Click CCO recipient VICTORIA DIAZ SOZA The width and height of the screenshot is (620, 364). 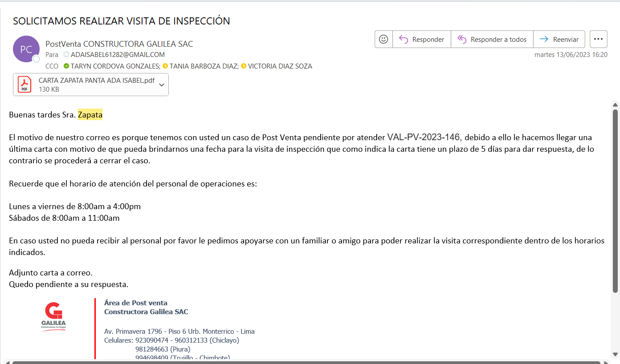(x=280, y=66)
